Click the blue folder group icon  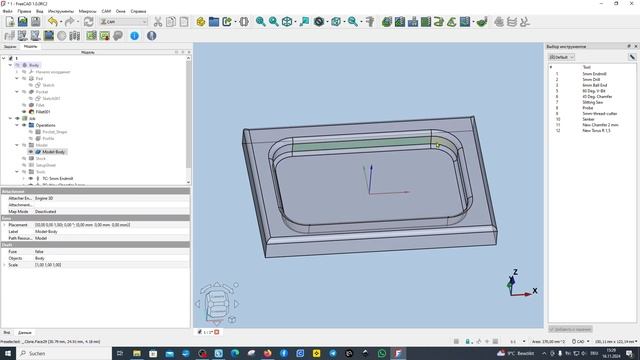click(x=213, y=22)
